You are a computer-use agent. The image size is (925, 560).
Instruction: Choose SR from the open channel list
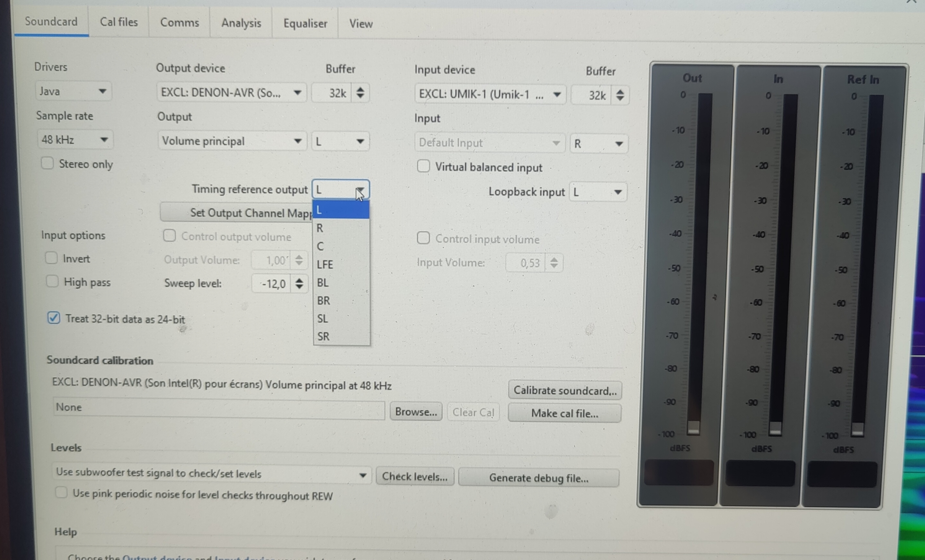[x=323, y=336]
